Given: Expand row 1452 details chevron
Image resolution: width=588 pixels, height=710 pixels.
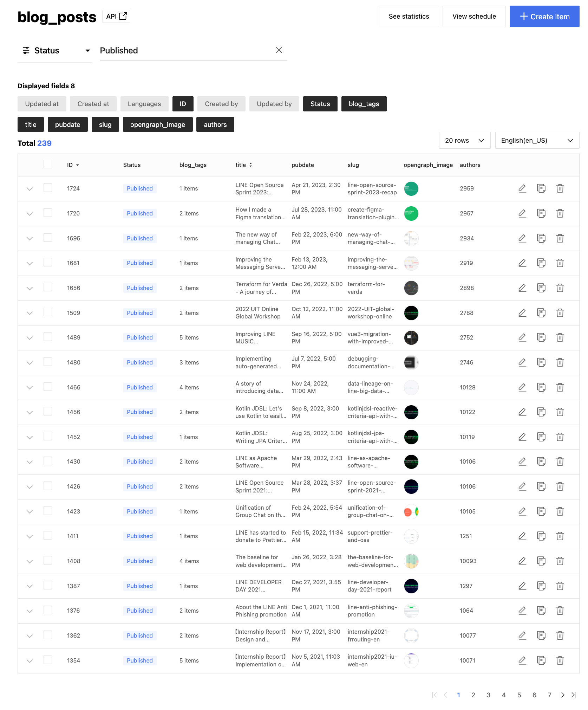Looking at the screenshot, I should coord(30,437).
